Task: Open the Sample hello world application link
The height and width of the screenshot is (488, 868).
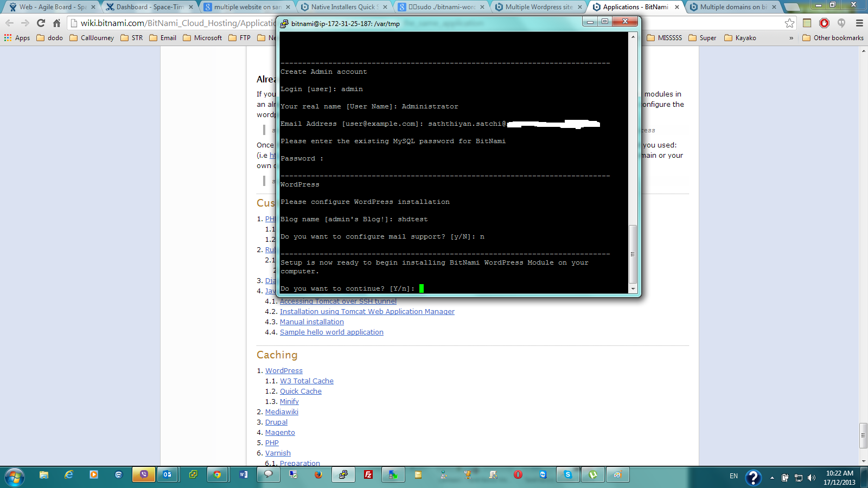Action: (x=331, y=332)
